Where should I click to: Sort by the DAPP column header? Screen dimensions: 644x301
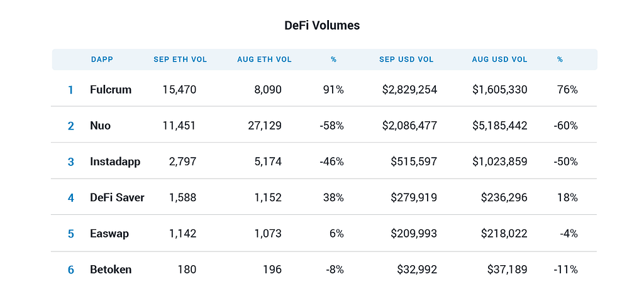(x=102, y=60)
